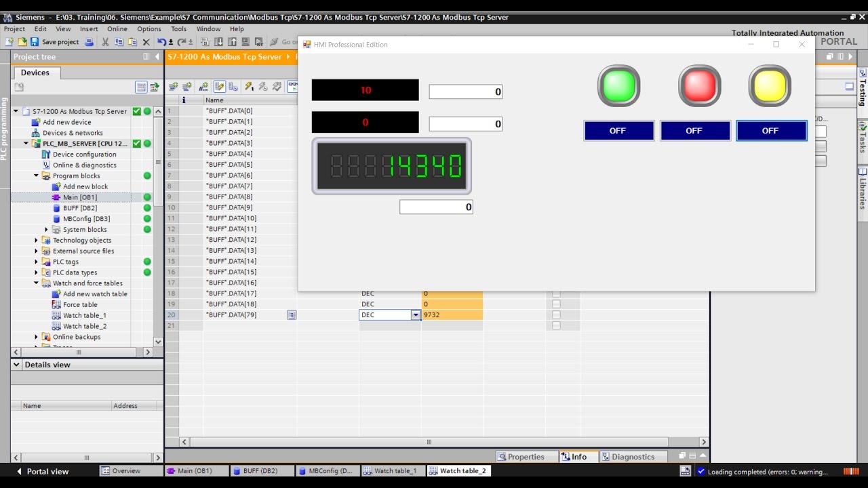The width and height of the screenshot is (868, 488).
Task: Click the Print icon in the main toolbar
Action: point(89,42)
